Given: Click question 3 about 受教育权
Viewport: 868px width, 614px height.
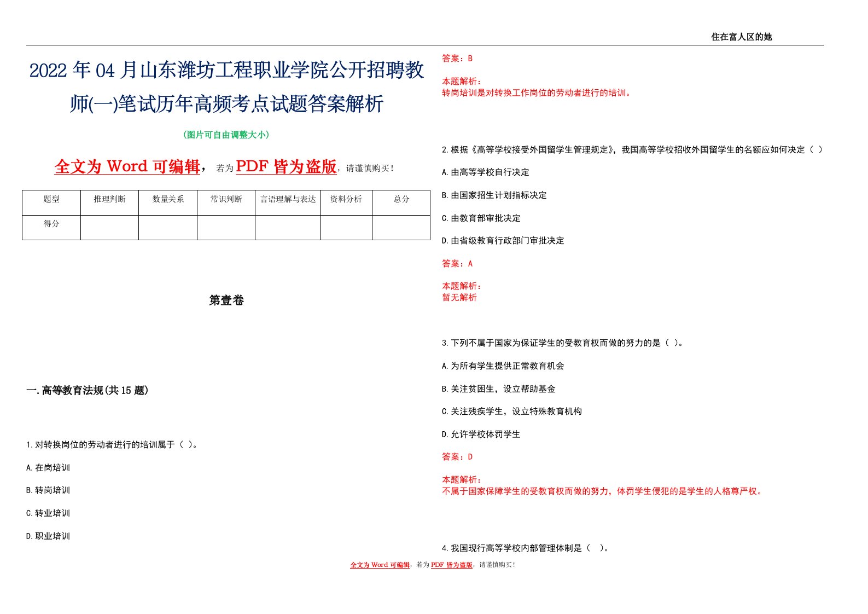Looking at the screenshot, I should pyautogui.click(x=563, y=343).
